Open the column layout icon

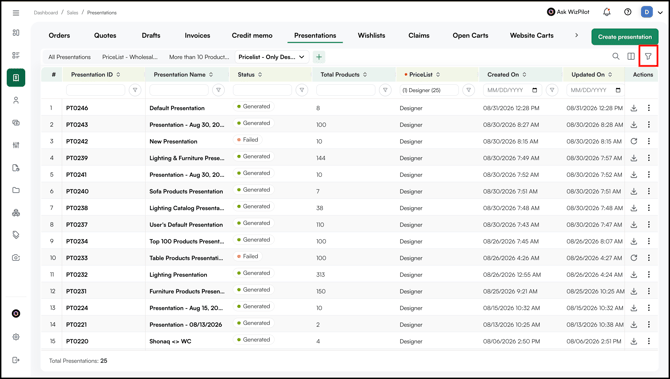pyautogui.click(x=631, y=56)
